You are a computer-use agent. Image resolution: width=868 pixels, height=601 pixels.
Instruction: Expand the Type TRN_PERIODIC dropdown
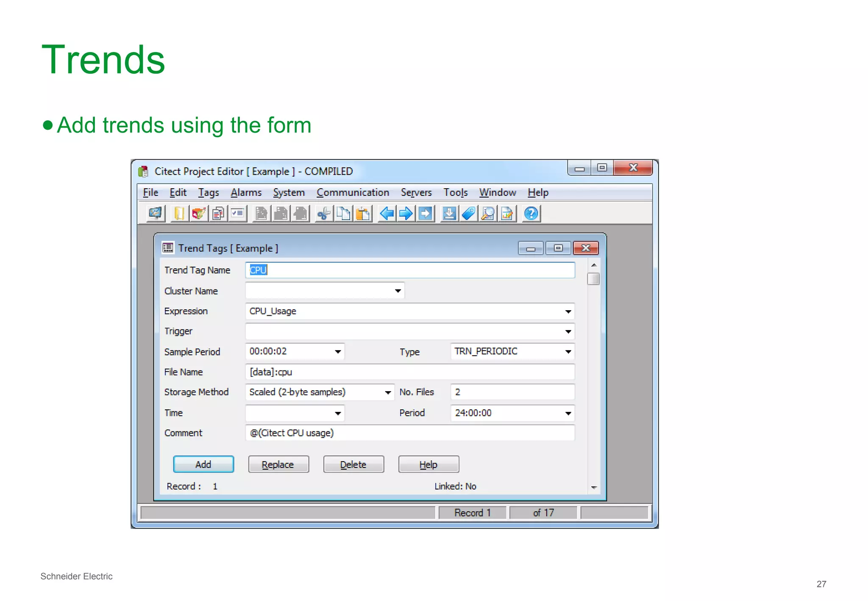point(568,352)
